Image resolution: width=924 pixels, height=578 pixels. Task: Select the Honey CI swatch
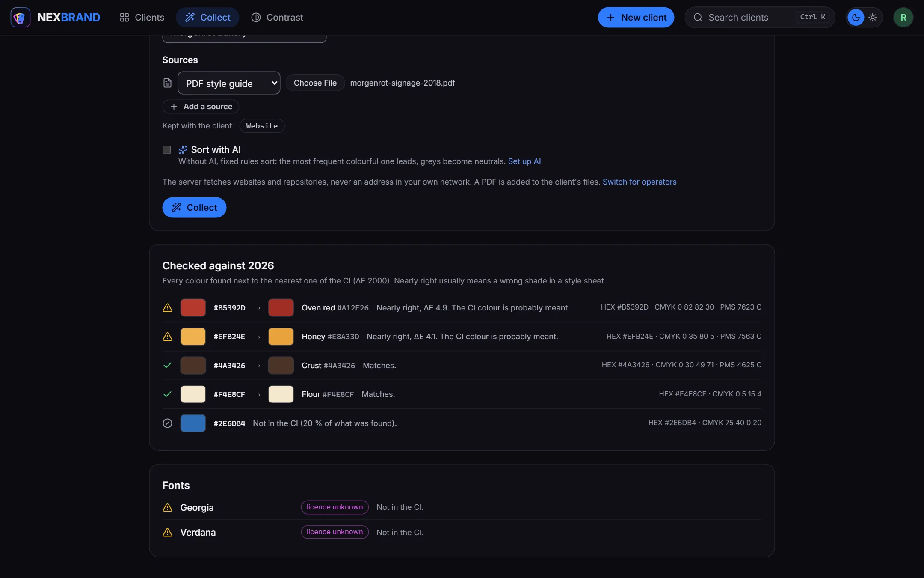(281, 337)
